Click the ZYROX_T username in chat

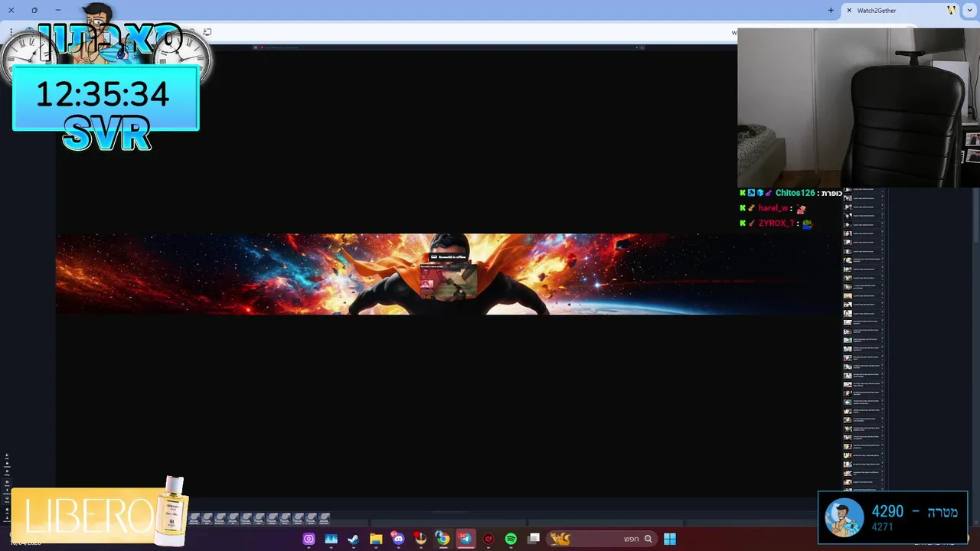click(x=777, y=223)
